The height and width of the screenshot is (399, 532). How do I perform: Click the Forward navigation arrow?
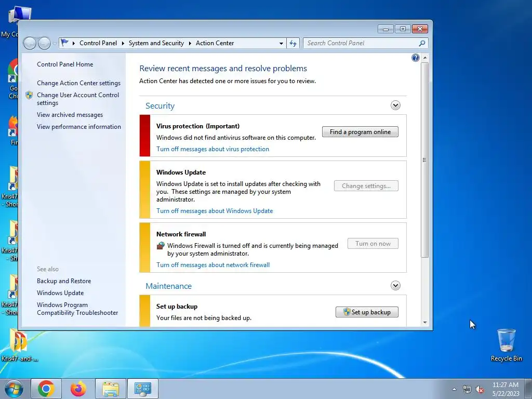point(44,43)
